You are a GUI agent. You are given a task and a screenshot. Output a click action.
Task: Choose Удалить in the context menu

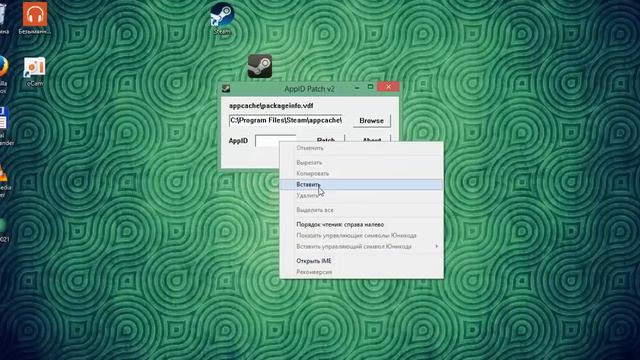pos(361,196)
